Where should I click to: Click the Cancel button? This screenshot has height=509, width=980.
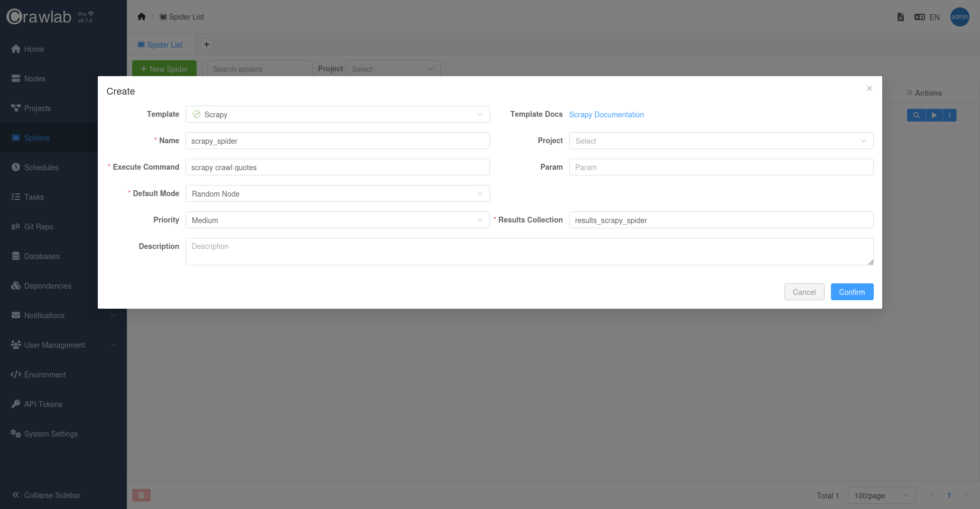click(x=804, y=292)
